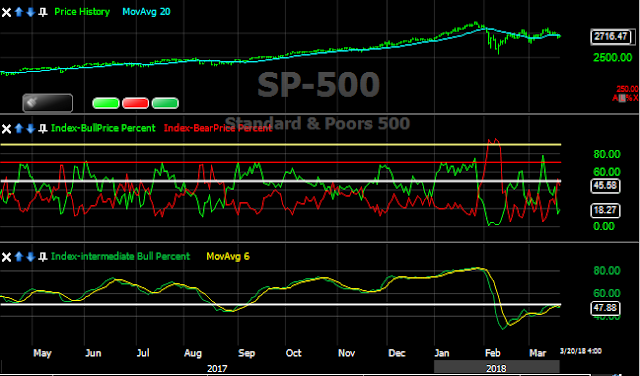Click the darker green pill button on right
Image resolution: width=640 pixels, height=376 pixels.
pyautogui.click(x=165, y=103)
